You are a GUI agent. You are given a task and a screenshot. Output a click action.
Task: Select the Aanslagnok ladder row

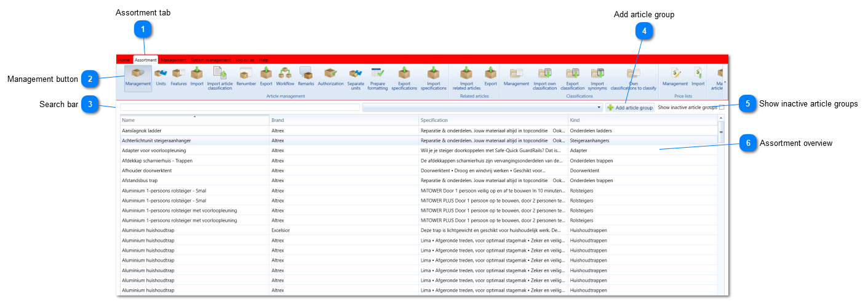coord(418,130)
